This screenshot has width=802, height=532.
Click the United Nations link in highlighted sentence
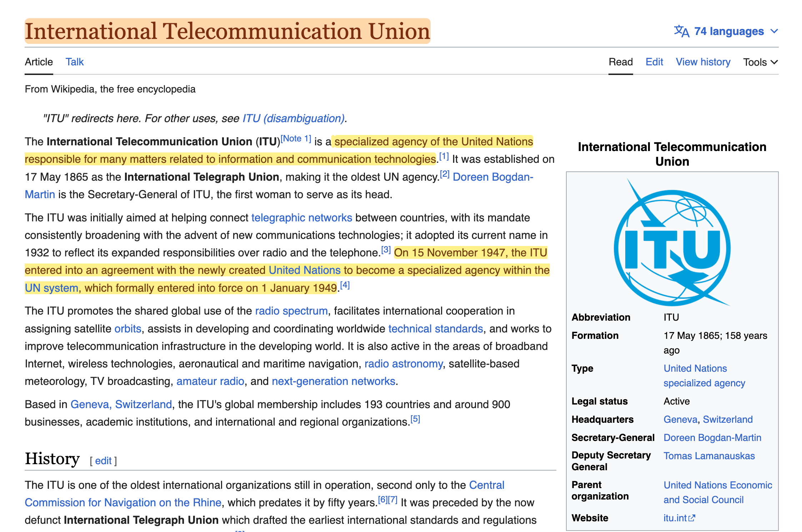[x=305, y=270]
